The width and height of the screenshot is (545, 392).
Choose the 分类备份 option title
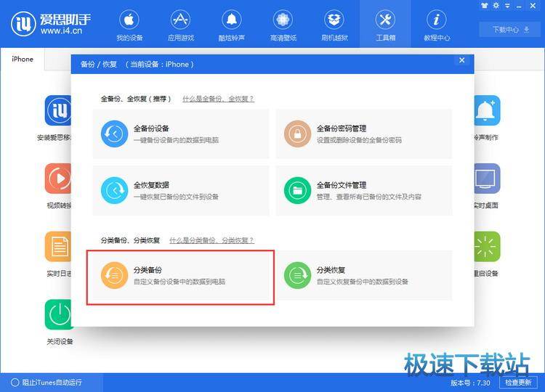[x=148, y=270]
